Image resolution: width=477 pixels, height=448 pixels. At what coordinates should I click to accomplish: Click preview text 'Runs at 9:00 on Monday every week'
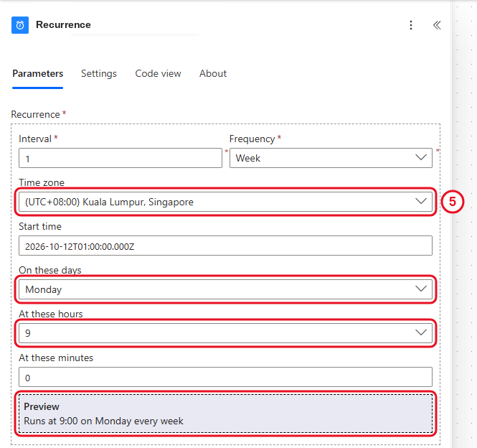coord(103,421)
